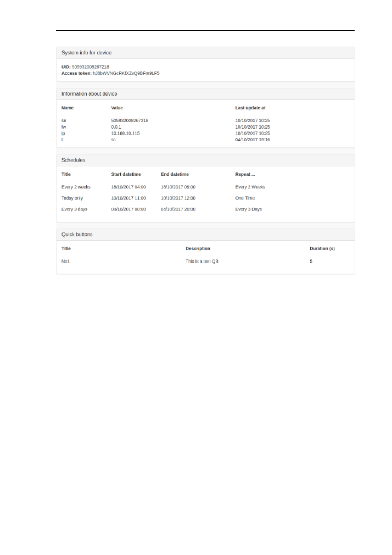Viewport: 392px width, 555px height.
Task: Click the 'Every 3 days' schedule title
Action: pos(74,209)
